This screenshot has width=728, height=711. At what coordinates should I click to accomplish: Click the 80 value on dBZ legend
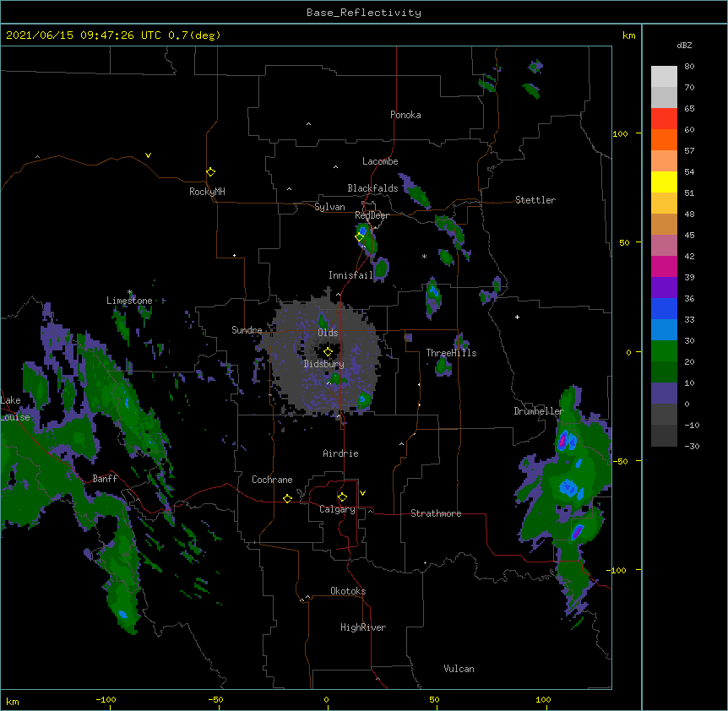click(x=689, y=67)
